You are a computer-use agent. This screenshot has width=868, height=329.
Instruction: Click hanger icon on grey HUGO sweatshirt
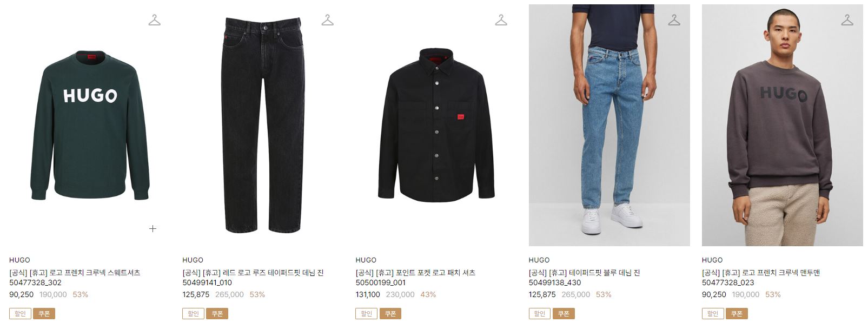click(847, 21)
